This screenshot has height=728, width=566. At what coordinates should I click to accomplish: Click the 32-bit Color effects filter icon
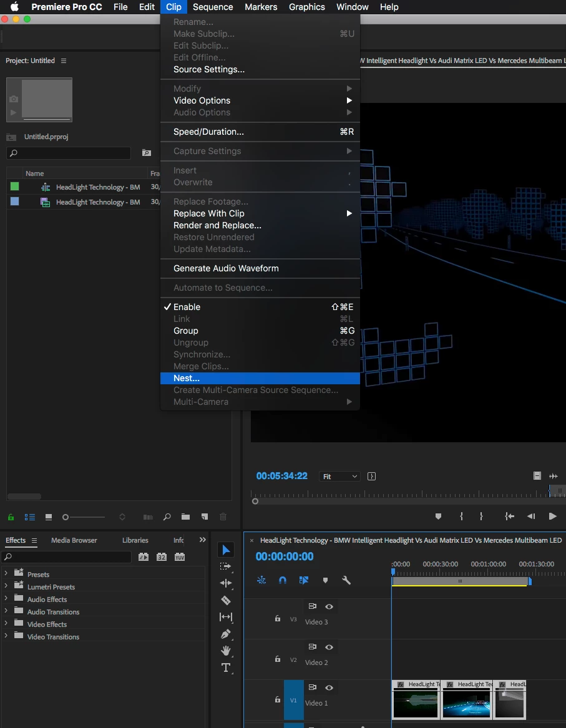[162, 556]
